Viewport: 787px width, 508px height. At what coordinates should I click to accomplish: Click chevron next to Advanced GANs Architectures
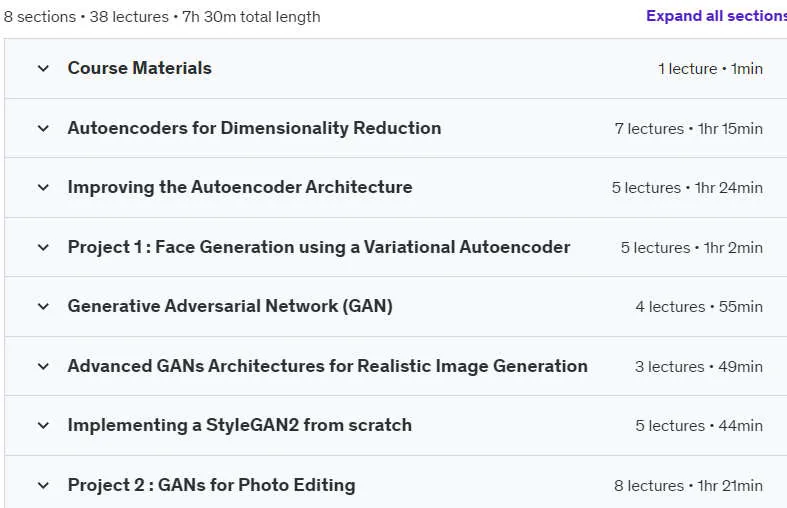43,366
